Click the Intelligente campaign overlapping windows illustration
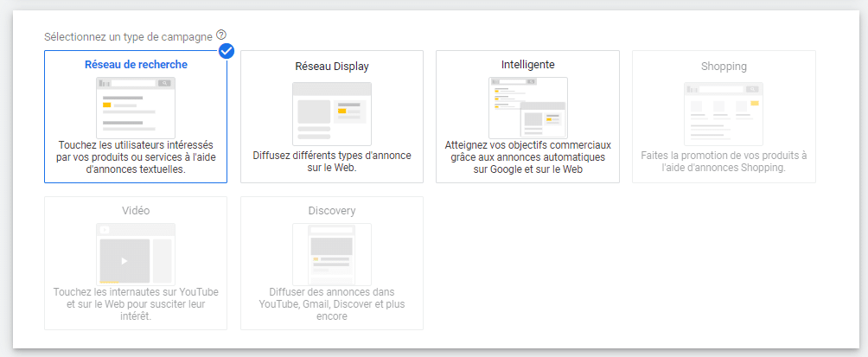 click(528, 108)
